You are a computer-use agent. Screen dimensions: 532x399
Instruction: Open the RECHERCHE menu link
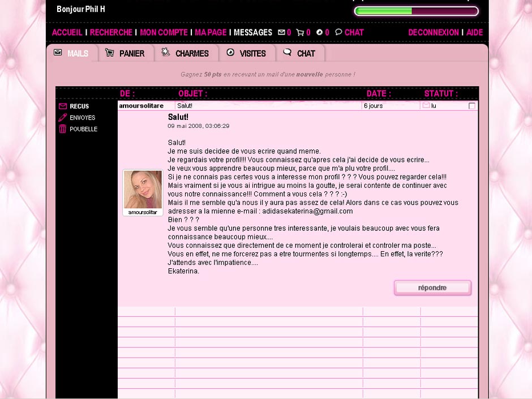[111, 32]
